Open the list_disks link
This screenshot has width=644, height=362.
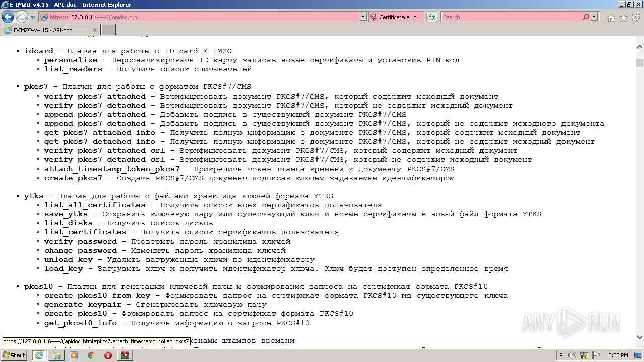[x=68, y=223]
